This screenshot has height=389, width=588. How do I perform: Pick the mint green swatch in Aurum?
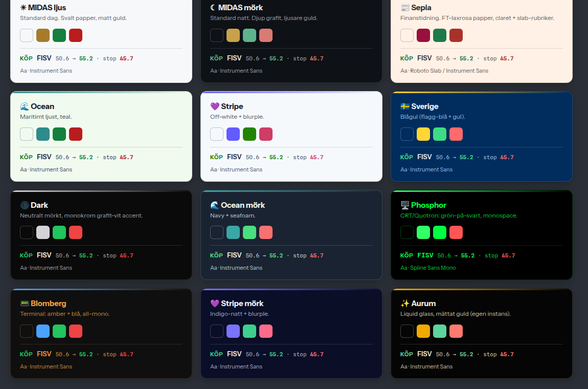click(x=440, y=331)
